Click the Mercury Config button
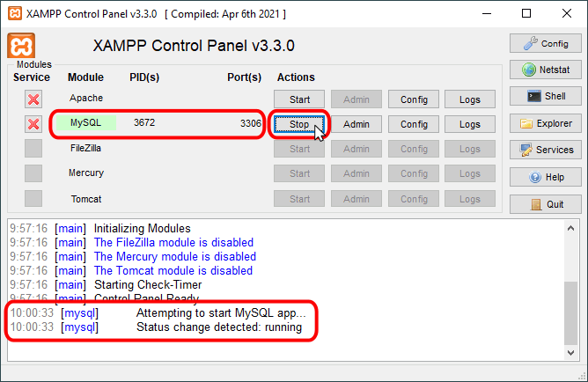 click(x=414, y=173)
